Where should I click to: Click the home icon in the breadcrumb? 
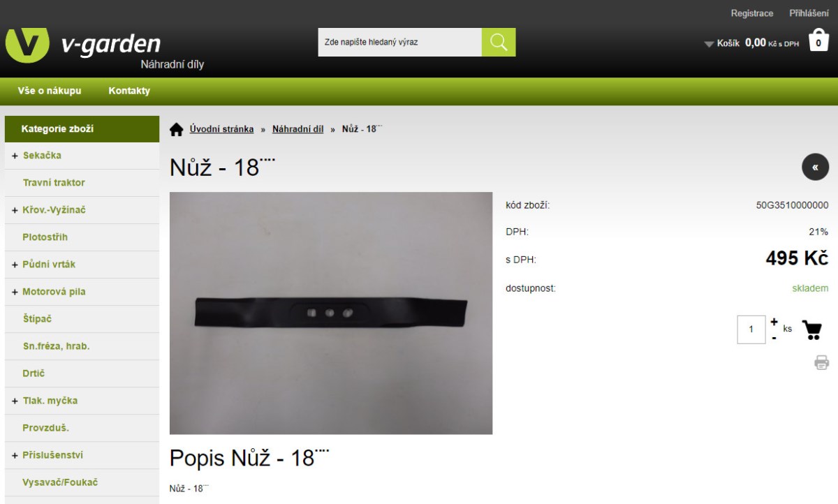[x=177, y=129]
